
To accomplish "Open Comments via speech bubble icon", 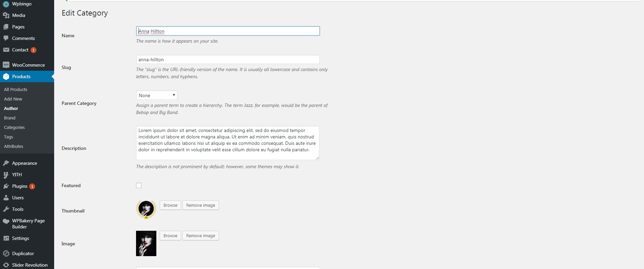I will tap(6, 38).
